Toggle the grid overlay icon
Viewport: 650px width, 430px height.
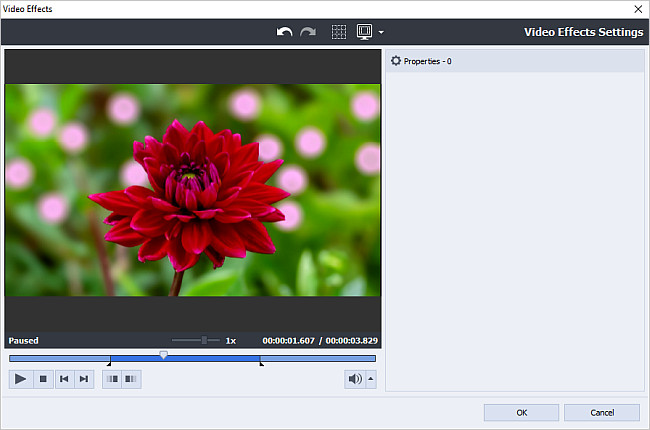coord(339,32)
